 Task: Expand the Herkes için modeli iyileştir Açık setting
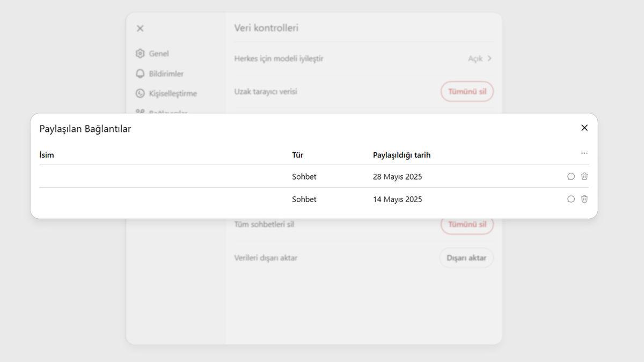point(479,58)
